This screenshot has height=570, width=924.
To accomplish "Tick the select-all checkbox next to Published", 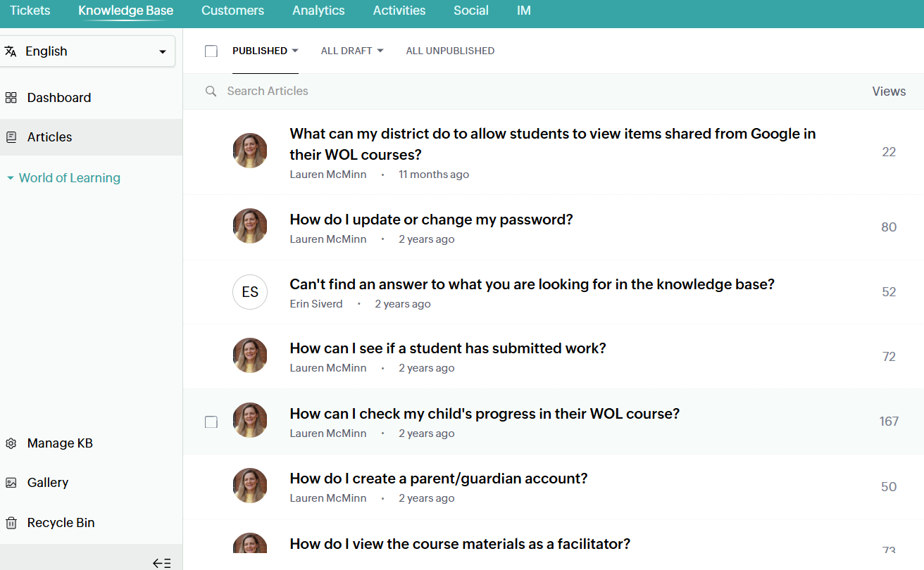I will (211, 51).
